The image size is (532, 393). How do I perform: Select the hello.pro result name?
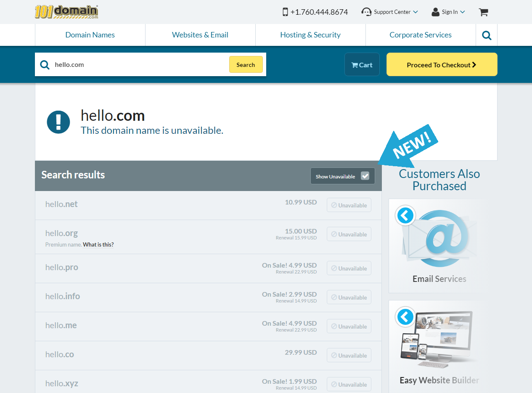coord(62,267)
